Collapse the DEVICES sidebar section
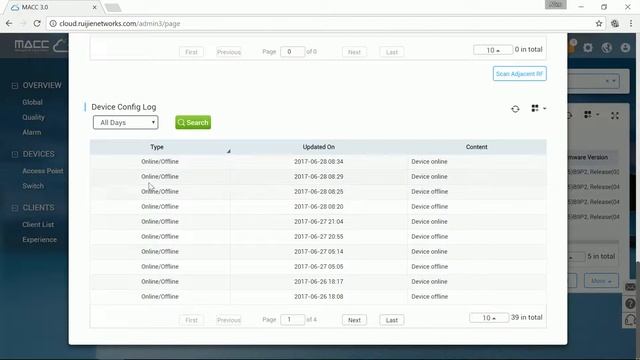The height and width of the screenshot is (360, 640). [15, 154]
